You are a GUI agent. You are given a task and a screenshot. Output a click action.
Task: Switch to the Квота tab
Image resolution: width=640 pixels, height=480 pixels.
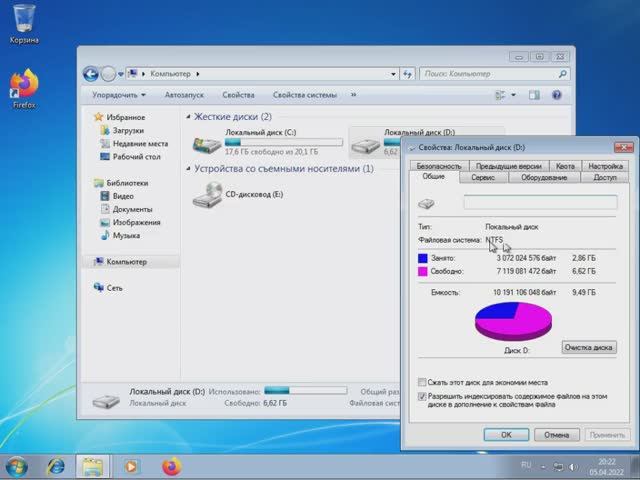click(565, 166)
